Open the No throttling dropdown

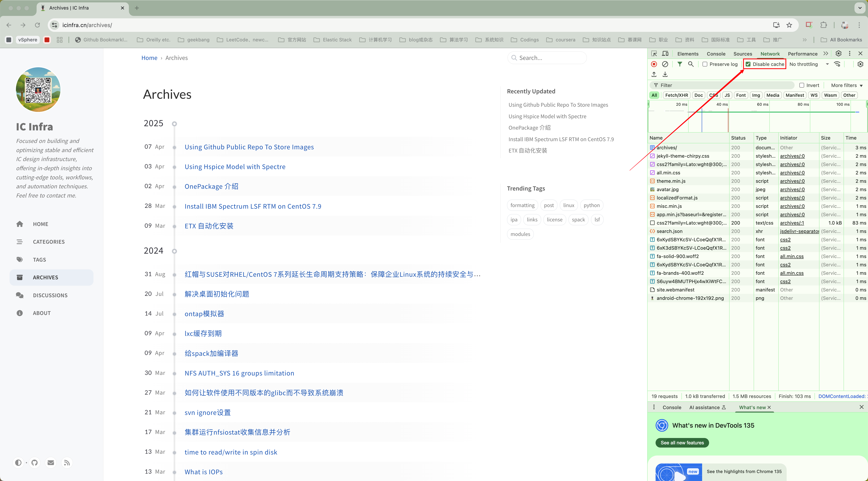tap(809, 64)
